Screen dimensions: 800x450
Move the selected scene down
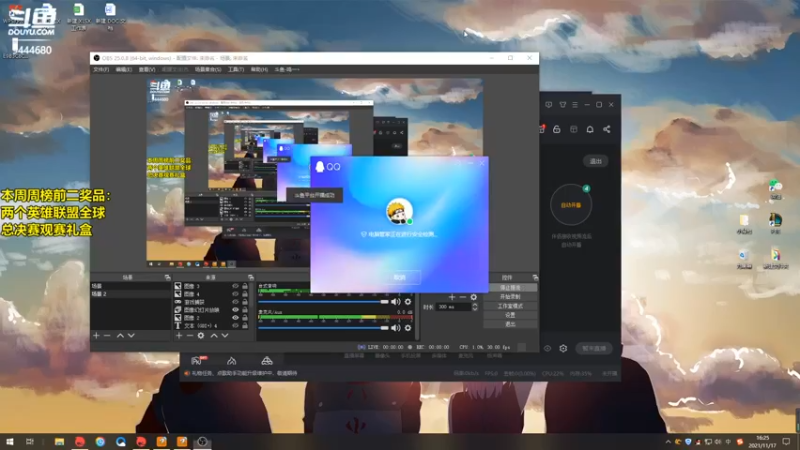(131, 336)
